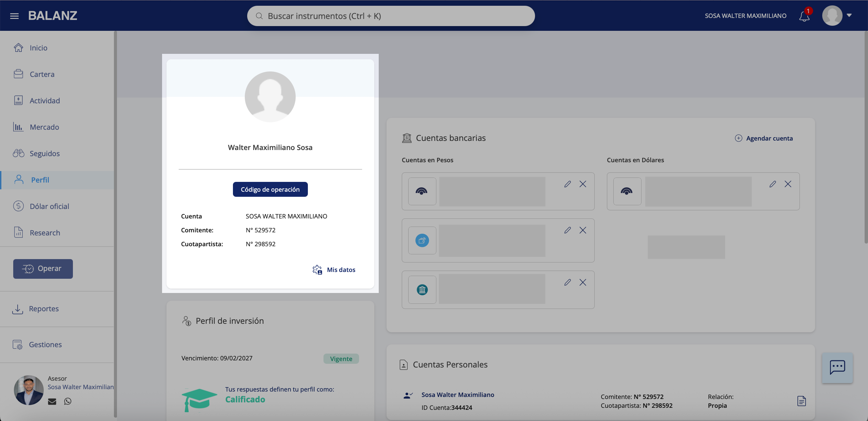Delete second Cuentas en Pesos account

pos(583,230)
